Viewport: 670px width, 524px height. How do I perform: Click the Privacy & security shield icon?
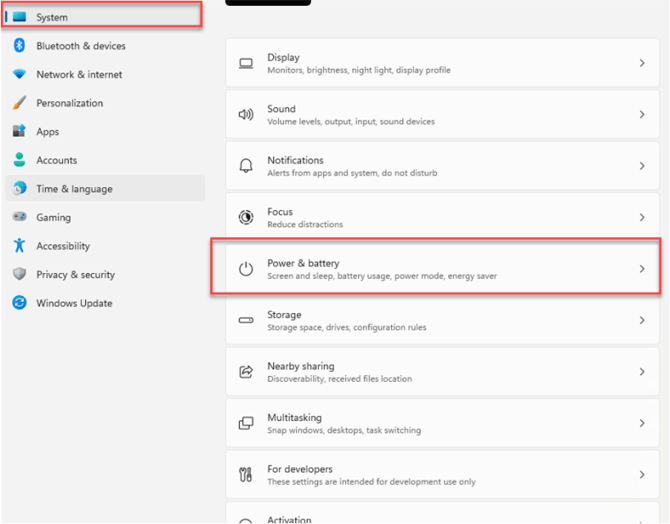(19, 274)
